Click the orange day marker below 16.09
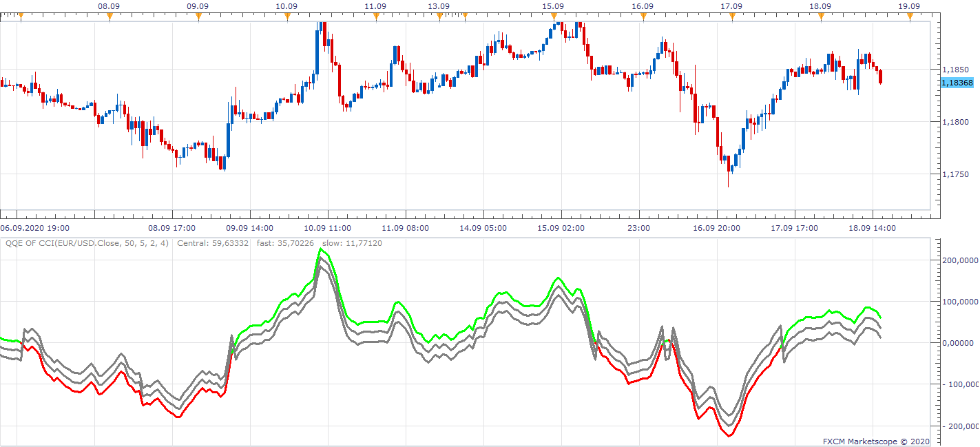 point(643,17)
